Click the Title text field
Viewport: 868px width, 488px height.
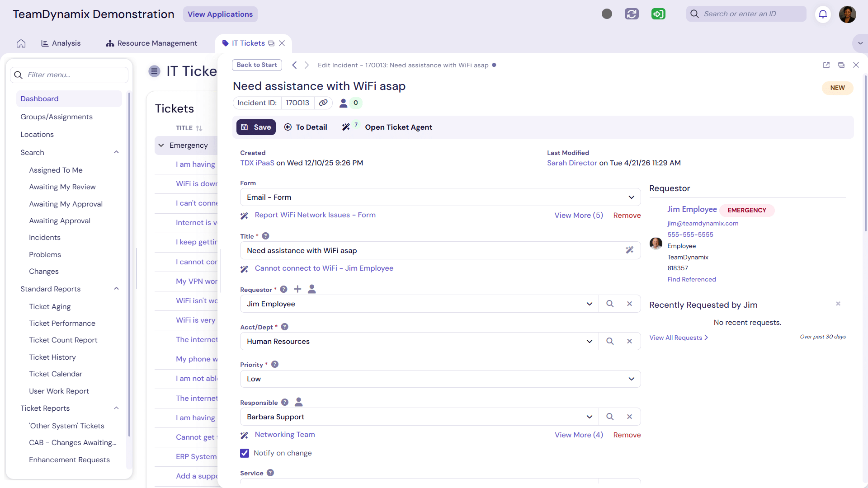pos(440,250)
